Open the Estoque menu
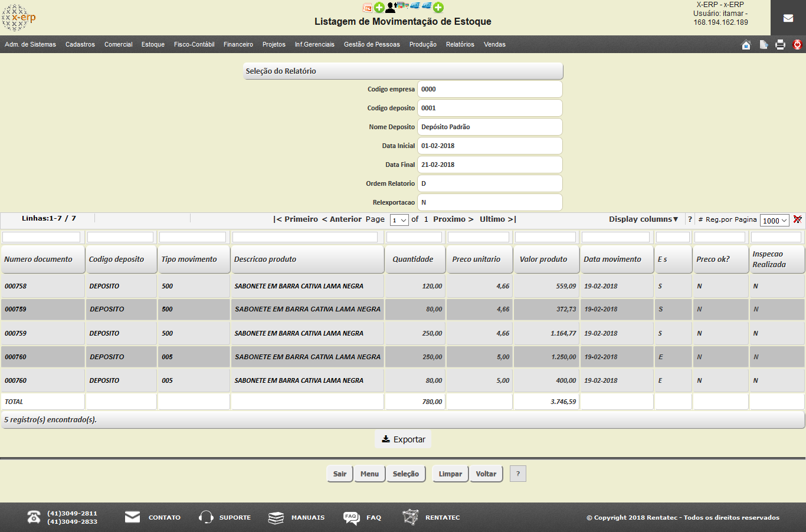Viewport: 806px width, 532px height. pos(153,44)
